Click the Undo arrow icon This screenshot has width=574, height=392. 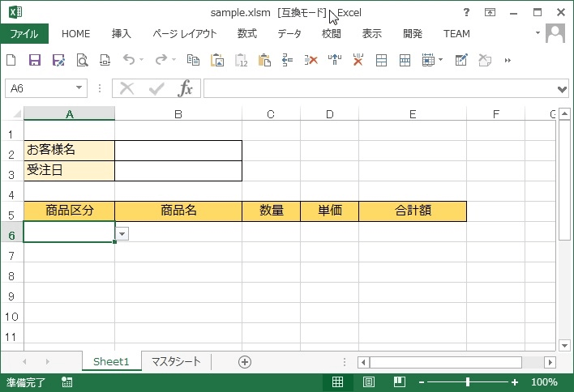click(128, 60)
